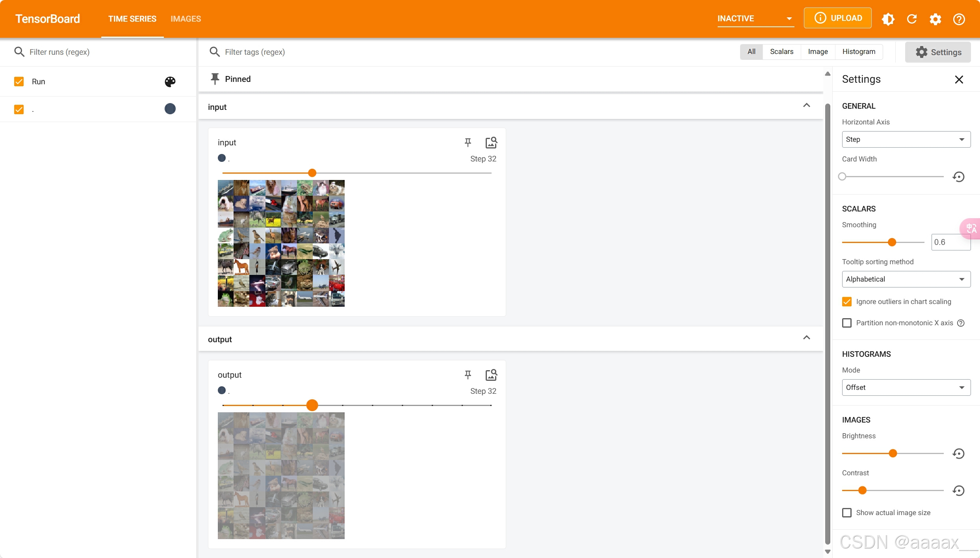Click the UPLOAD button
The height and width of the screenshot is (558, 980).
point(837,18)
